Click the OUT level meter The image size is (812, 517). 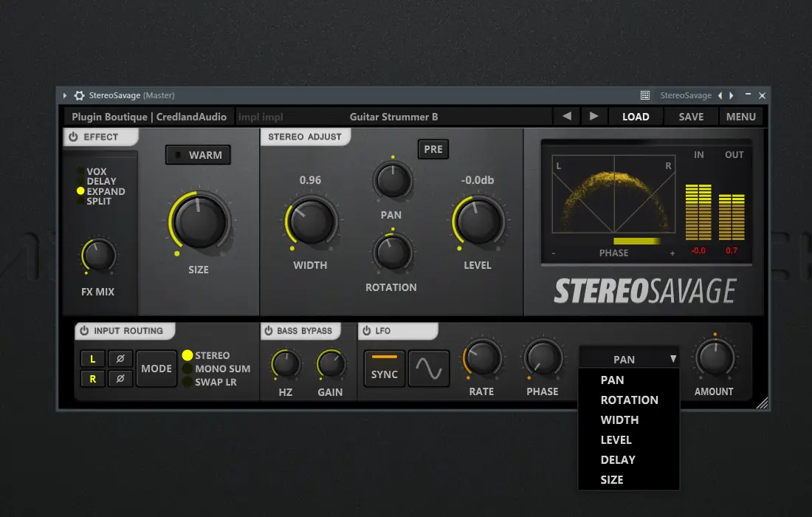732,217
